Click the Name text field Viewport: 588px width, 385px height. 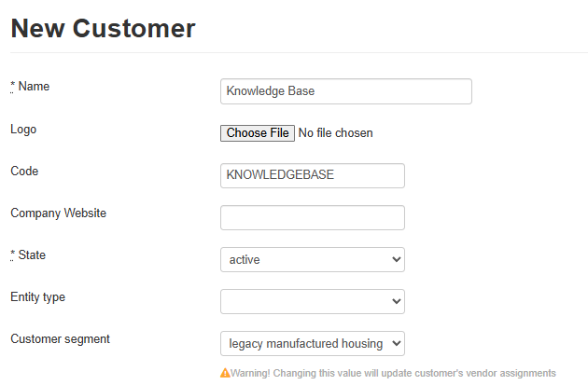(x=345, y=91)
